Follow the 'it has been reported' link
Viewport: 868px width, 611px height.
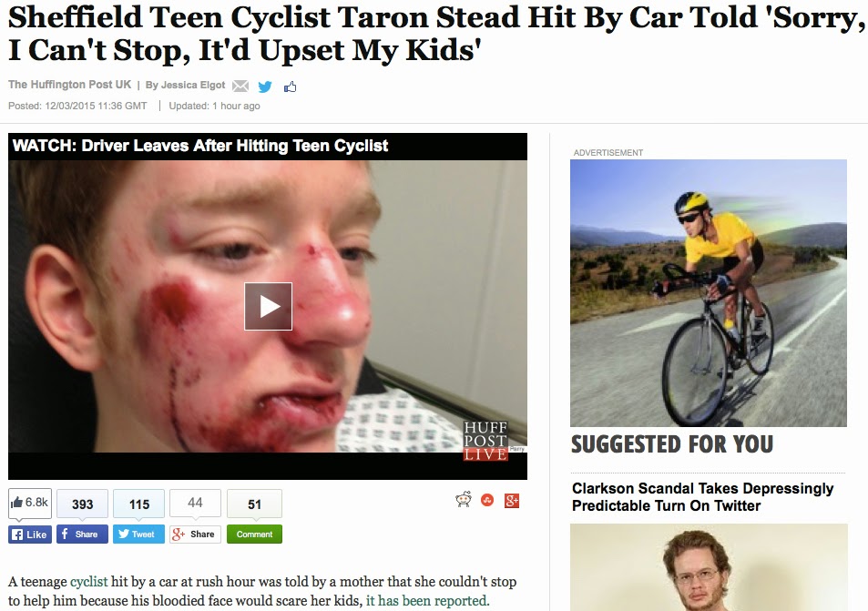(426, 600)
